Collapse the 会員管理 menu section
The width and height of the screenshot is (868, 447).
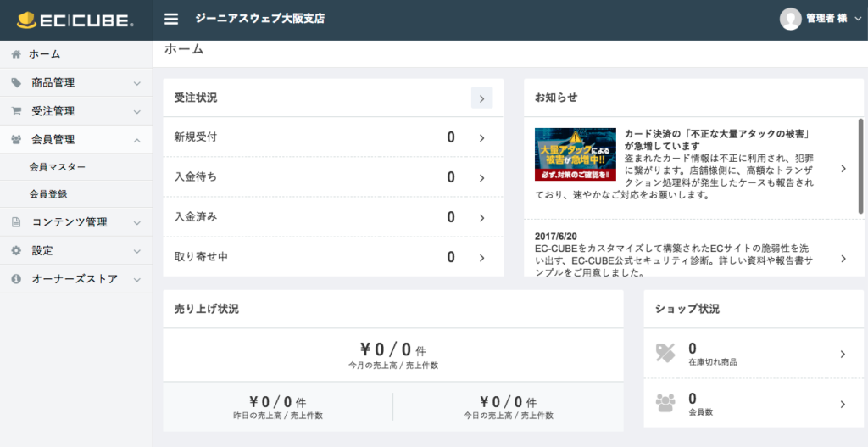[136, 140]
